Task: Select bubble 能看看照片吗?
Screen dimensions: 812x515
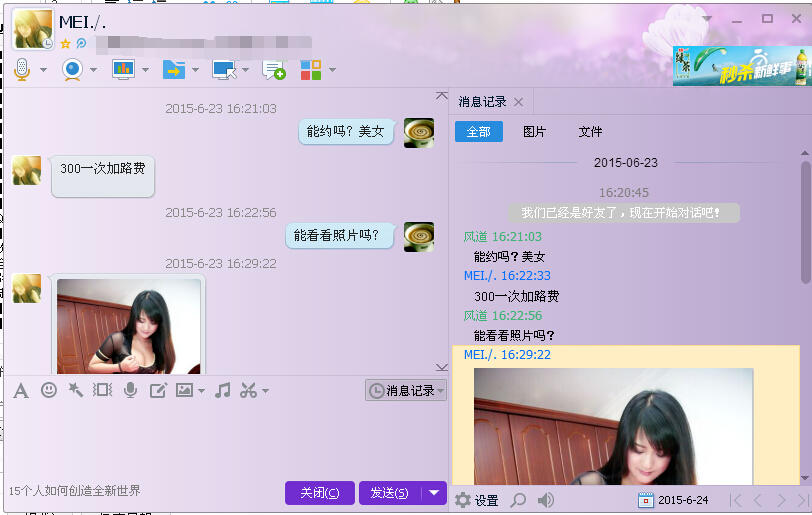Action: coord(340,236)
